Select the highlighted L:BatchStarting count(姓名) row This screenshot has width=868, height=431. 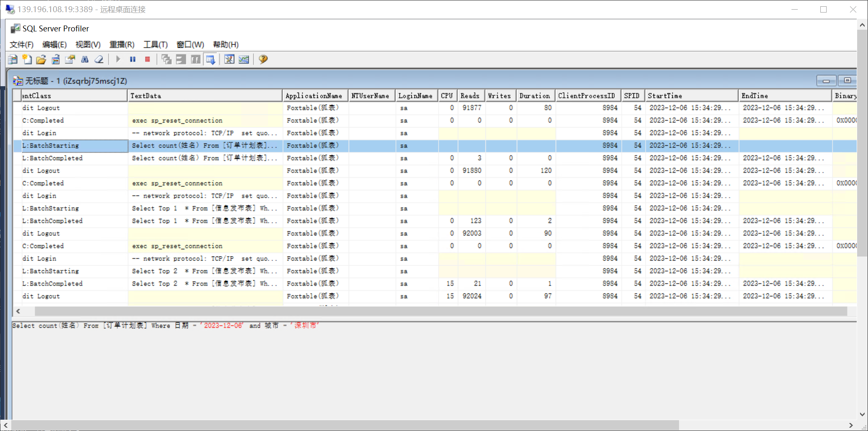click(435, 146)
